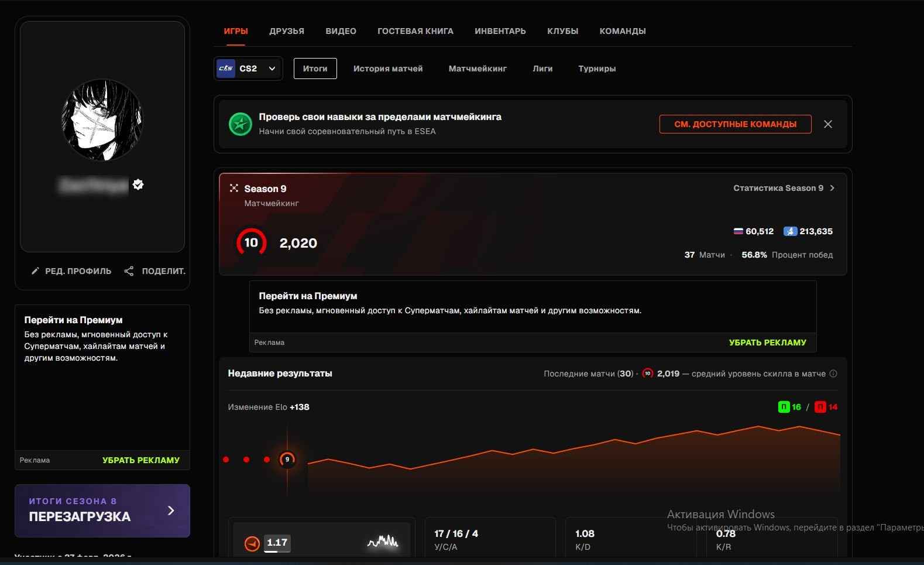
Task: Click the level 9 marker on Elo graph
Action: coord(287,460)
